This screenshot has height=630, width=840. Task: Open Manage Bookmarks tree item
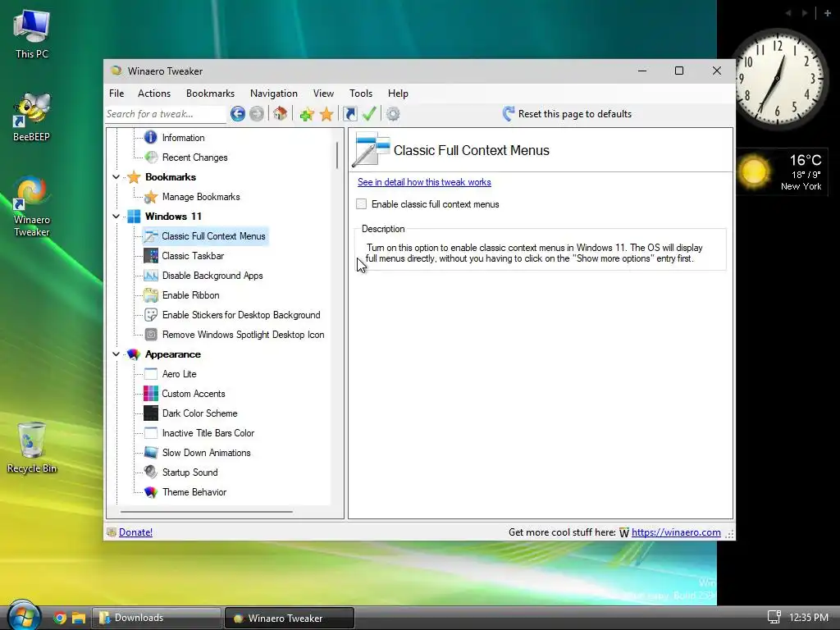click(201, 197)
